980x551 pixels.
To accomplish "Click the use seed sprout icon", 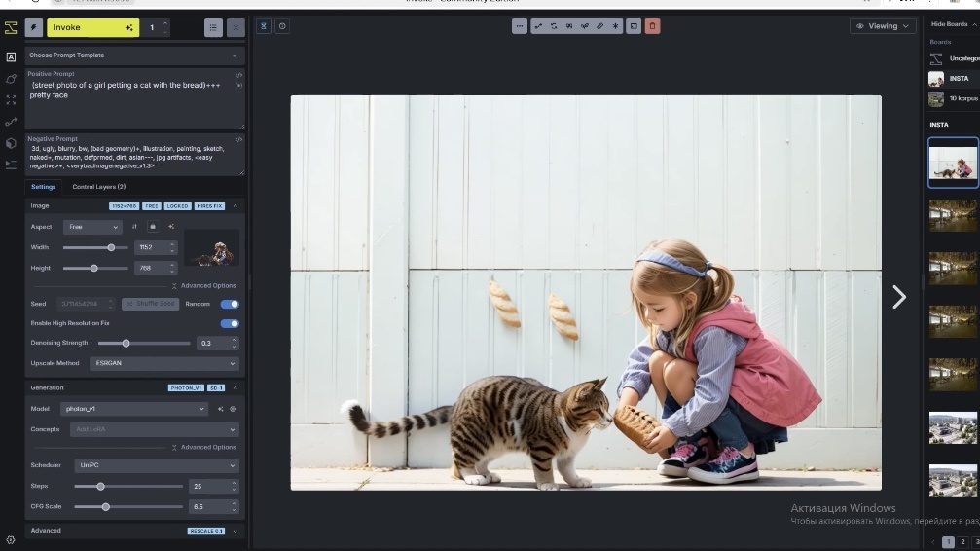I will [584, 26].
